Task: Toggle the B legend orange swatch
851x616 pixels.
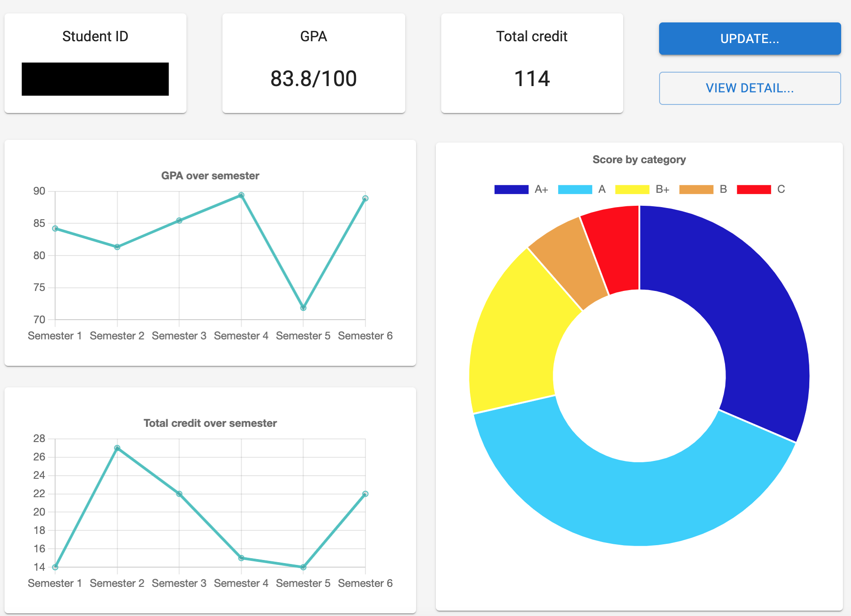Action: 696,189
